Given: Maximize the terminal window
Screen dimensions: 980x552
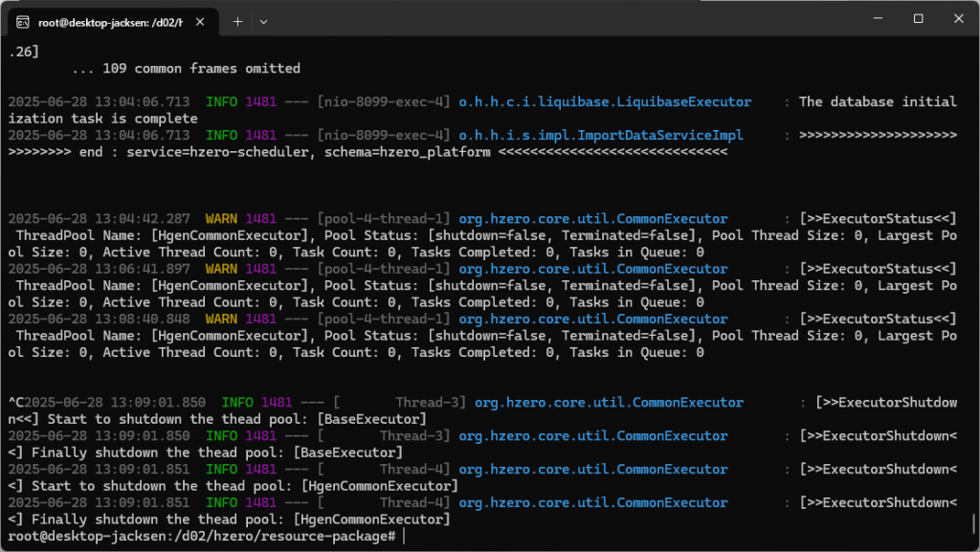Looking at the screenshot, I should 918,19.
